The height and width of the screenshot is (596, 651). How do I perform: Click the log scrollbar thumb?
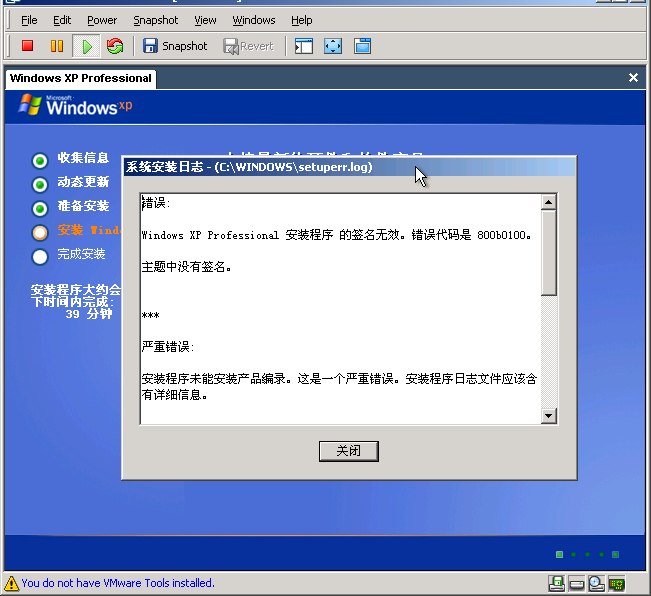point(548,253)
